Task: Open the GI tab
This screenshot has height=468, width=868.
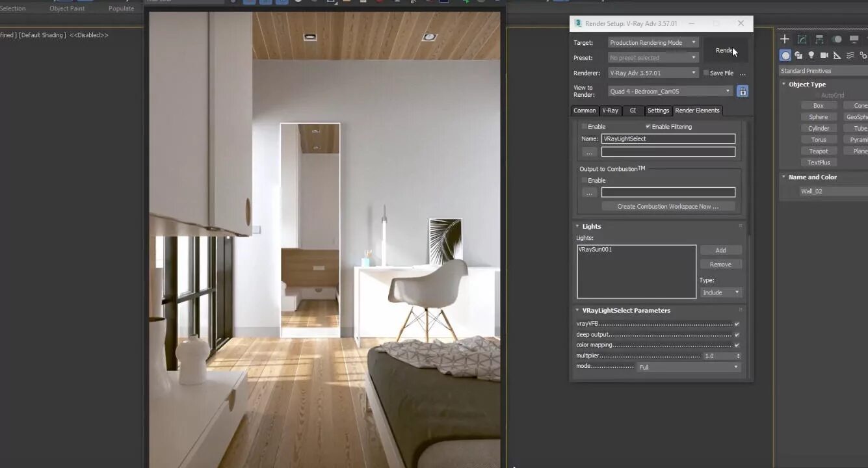Action: coord(633,110)
